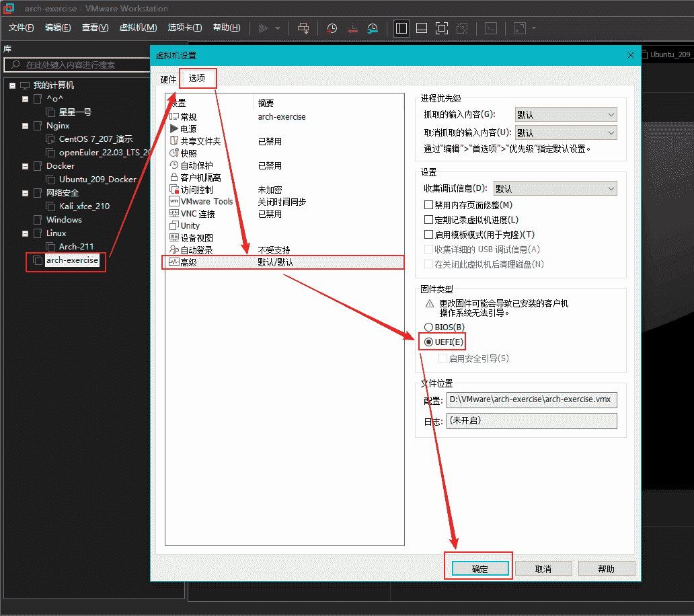Click the thumbnail bar view icon
This screenshot has width=694, height=616.
tap(422, 28)
